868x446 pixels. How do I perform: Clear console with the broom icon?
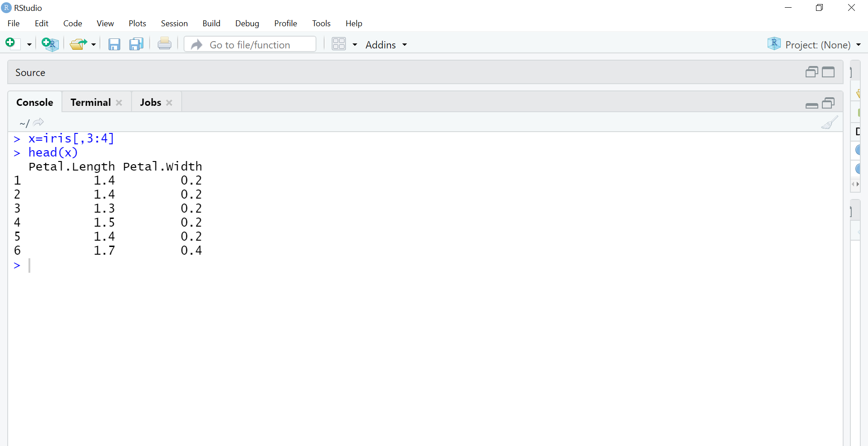(x=830, y=122)
